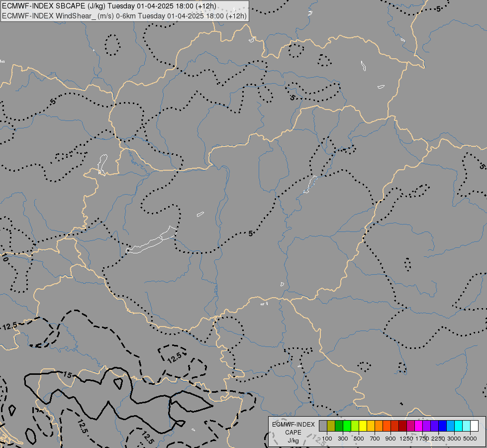Viewport: 487px width, 448px height.
Task: Click the legend value 700
Action: pyautogui.click(x=375, y=439)
